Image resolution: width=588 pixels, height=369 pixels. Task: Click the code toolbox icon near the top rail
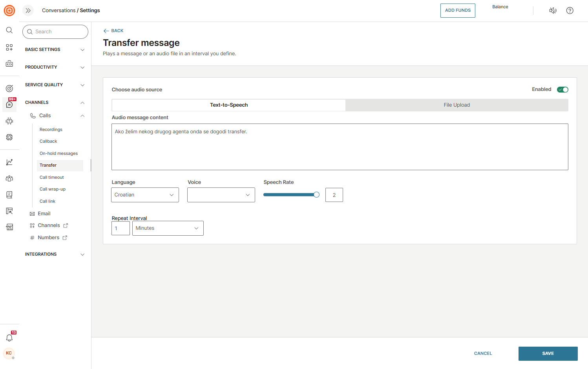[9, 63]
